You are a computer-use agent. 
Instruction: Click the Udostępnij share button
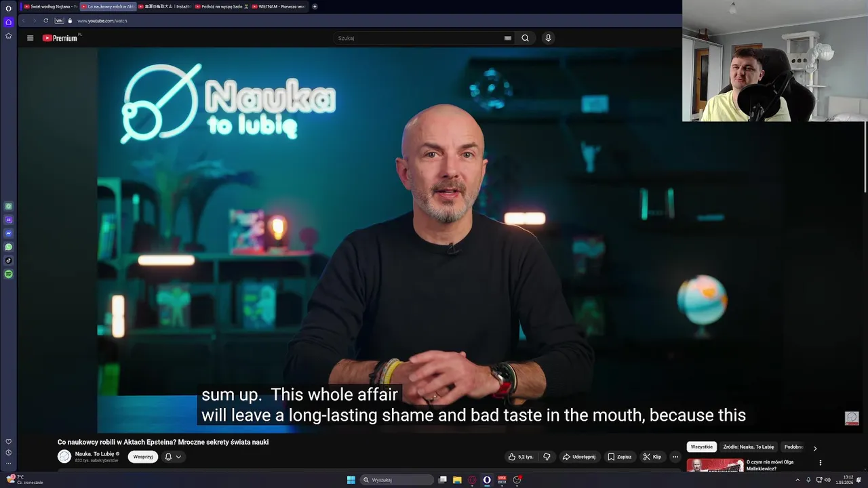pyautogui.click(x=579, y=457)
